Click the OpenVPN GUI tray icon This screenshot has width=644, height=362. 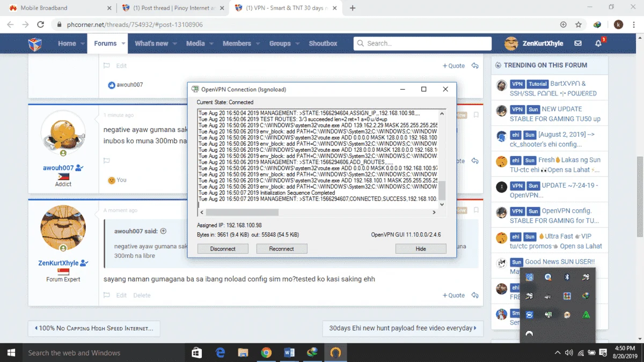pos(548,315)
